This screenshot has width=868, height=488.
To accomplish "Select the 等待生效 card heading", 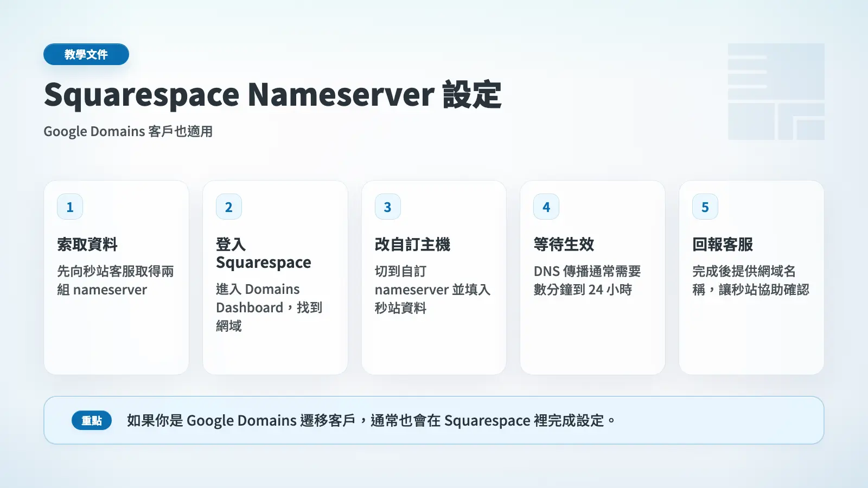I will pyautogui.click(x=564, y=245).
